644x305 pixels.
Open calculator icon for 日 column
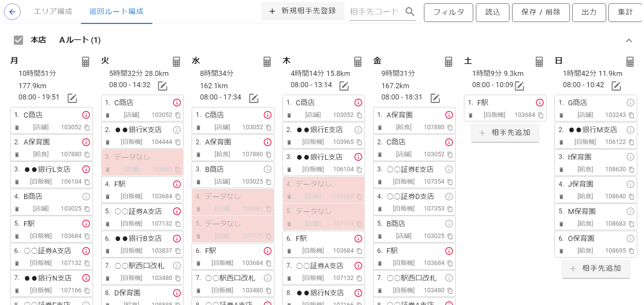point(630,62)
